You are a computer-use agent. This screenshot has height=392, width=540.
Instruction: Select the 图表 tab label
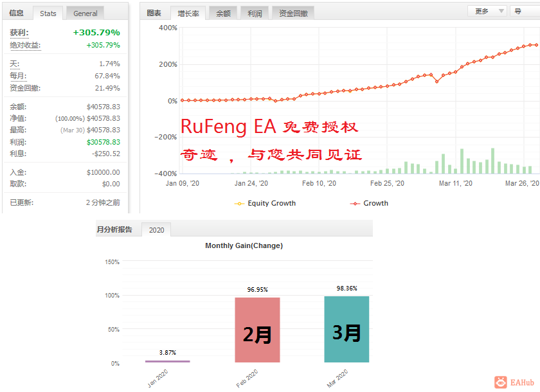154,13
